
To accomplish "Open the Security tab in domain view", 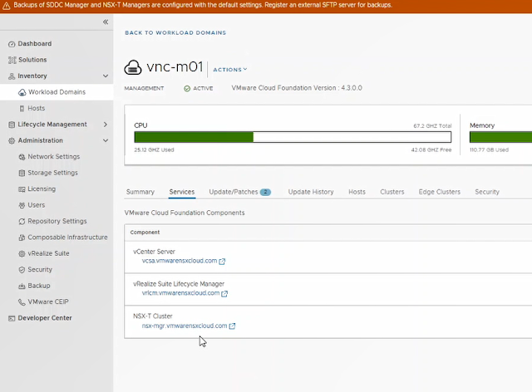I will pos(487,192).
